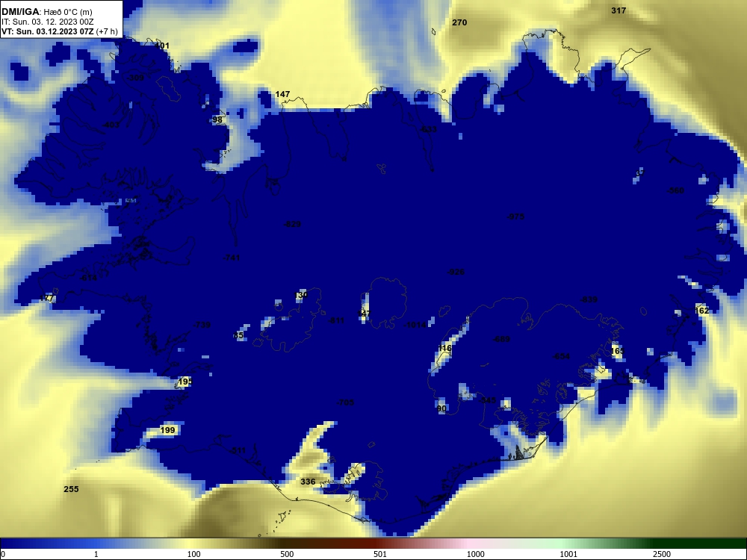Click the colour-bar label '0'

point(3,554)
